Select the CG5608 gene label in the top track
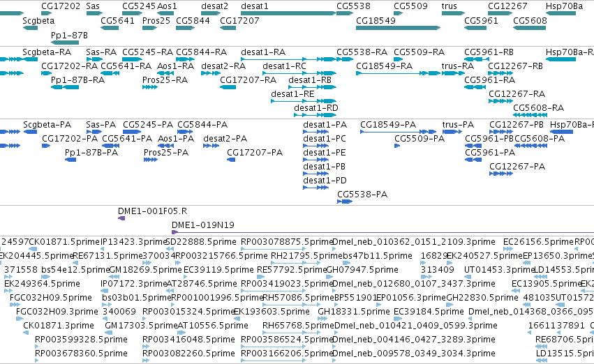The width and height of the screenshot is (594, 364). [530, 21]
